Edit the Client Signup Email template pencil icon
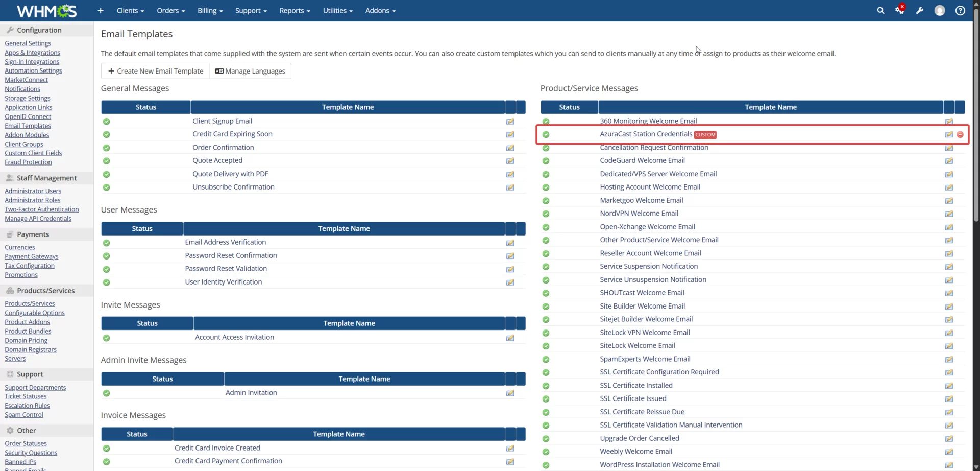The height and width of the screenshot is (471, 980). 509,121
